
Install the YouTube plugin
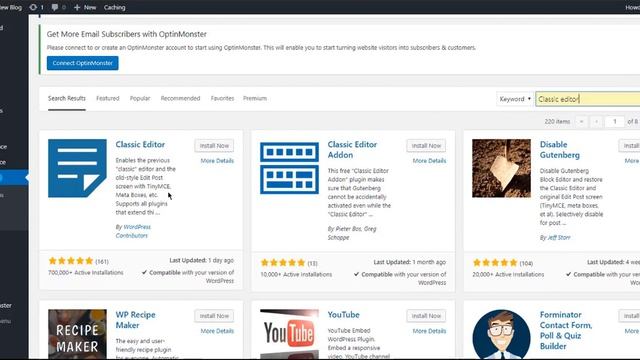pos(426,316)
